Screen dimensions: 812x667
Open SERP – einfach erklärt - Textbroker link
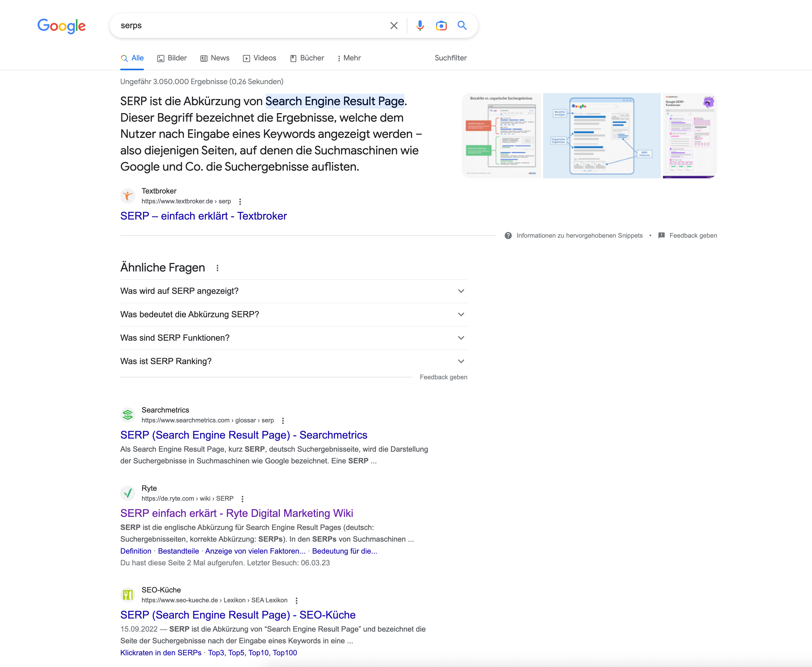(x=204, y=216)
